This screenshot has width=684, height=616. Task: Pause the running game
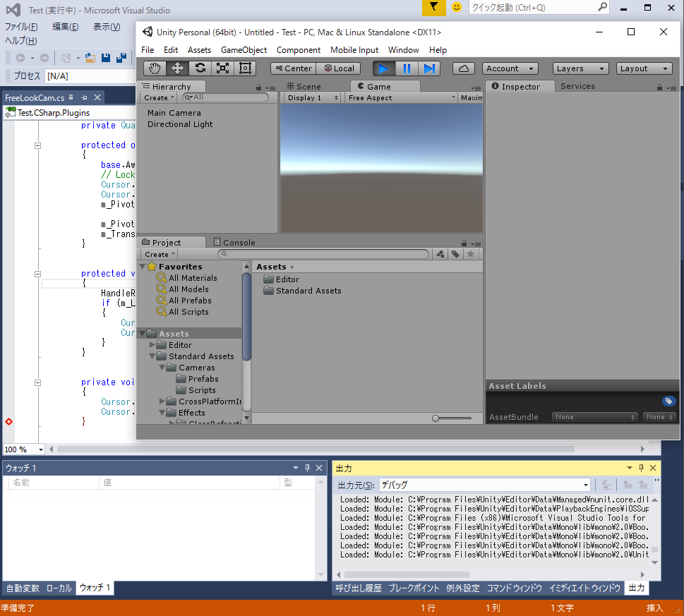(x=407, y=68)
